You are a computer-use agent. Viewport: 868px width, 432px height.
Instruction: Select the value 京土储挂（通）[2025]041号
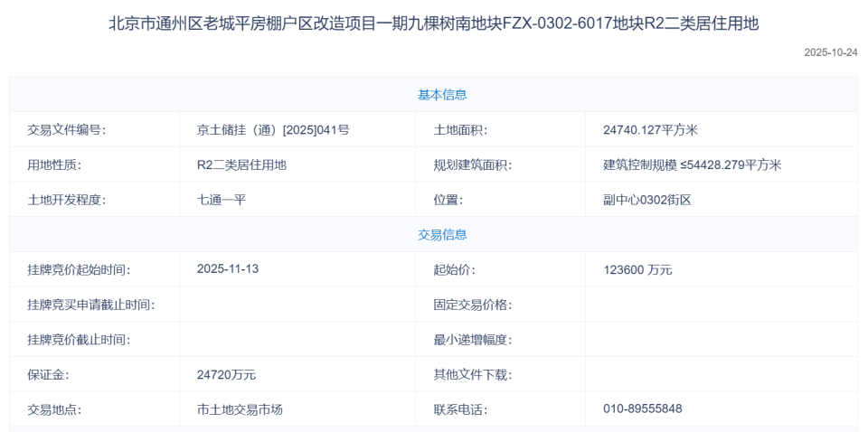coord(273,130)
